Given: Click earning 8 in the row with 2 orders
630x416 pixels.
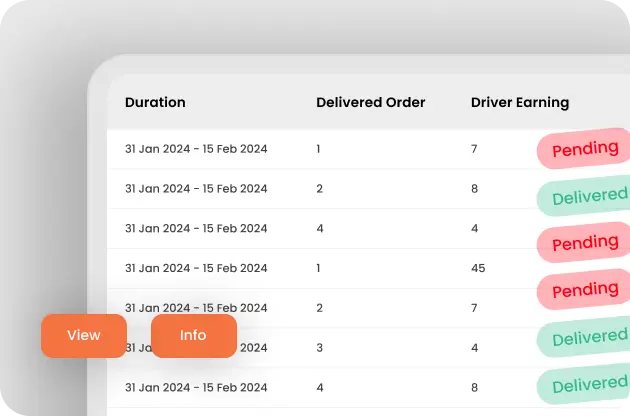Looking at the screenshot, I should 475,189.
